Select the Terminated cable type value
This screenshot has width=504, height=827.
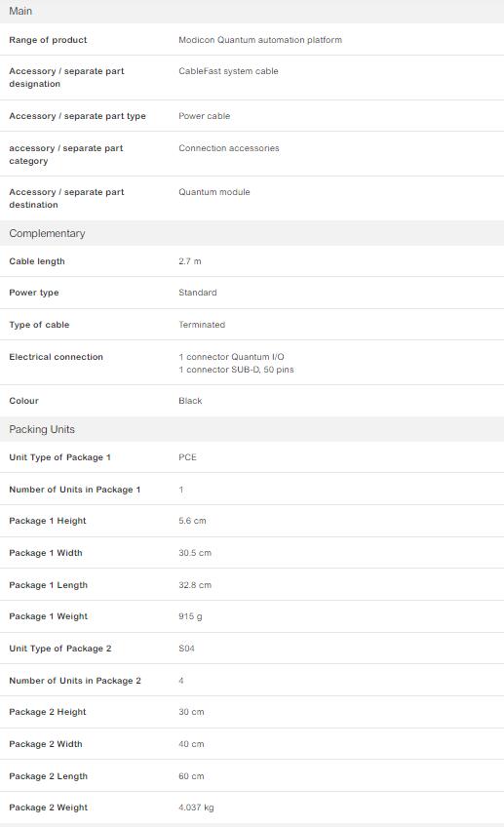(x=202, y=325)
